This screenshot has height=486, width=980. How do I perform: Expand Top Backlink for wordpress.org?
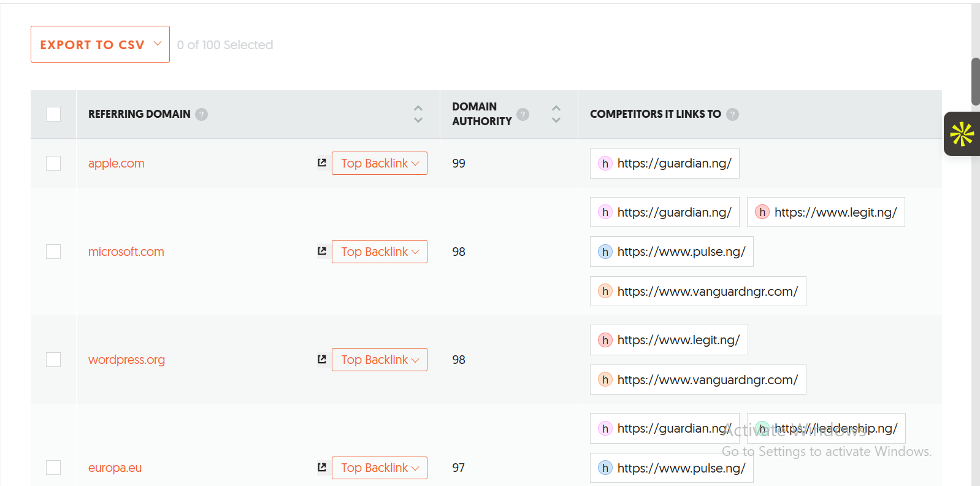380,360
